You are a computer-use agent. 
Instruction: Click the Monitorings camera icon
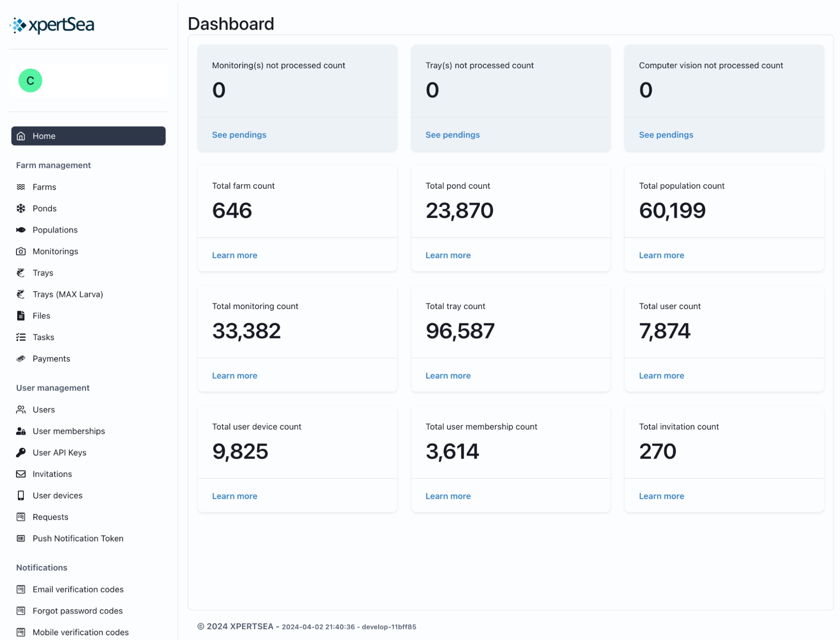[x=21, y=251]
